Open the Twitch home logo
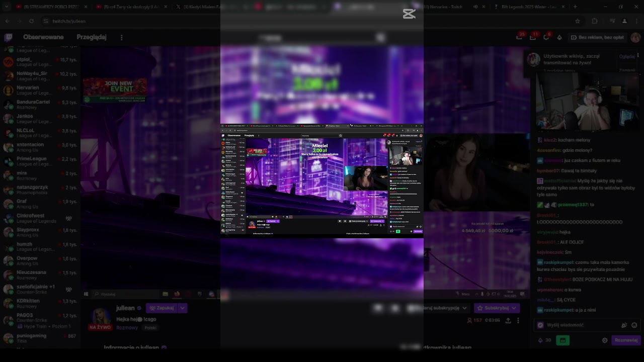Image resolution: width=644 pixels, height=362 pixels. pyautogui.click(x=9, y=37)
